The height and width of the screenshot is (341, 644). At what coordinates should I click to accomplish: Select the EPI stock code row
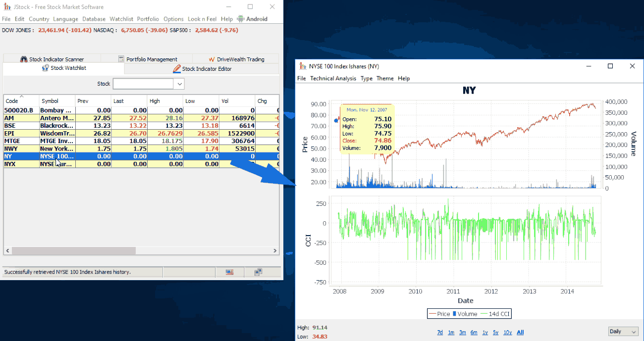141,133
